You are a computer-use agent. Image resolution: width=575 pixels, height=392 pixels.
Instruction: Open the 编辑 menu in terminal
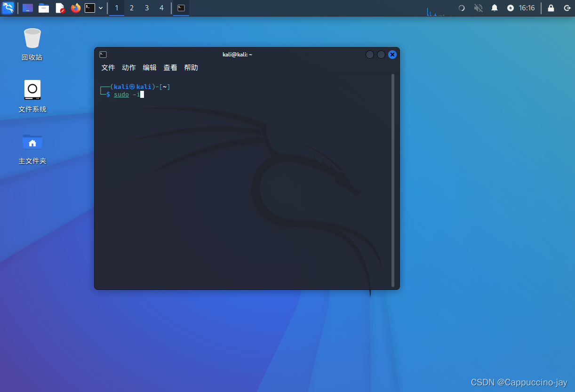tap(150, 68)
